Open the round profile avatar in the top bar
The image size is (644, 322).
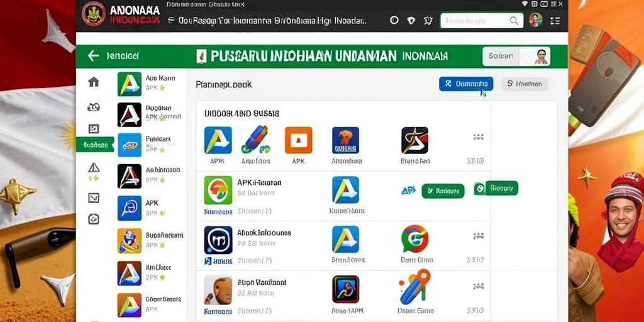(536, 20)
